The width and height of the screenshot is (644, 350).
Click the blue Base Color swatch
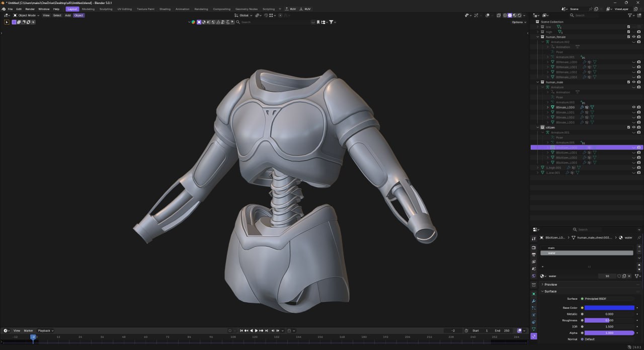tap(609, 308)
